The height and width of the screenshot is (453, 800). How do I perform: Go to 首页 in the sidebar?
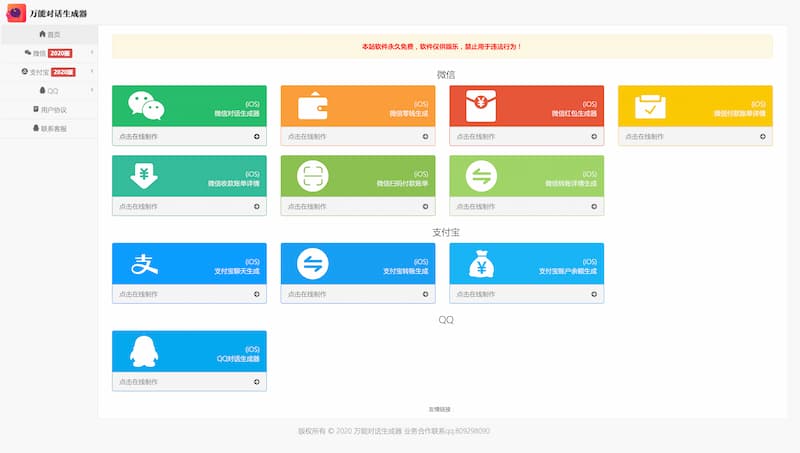pos(49,34)
